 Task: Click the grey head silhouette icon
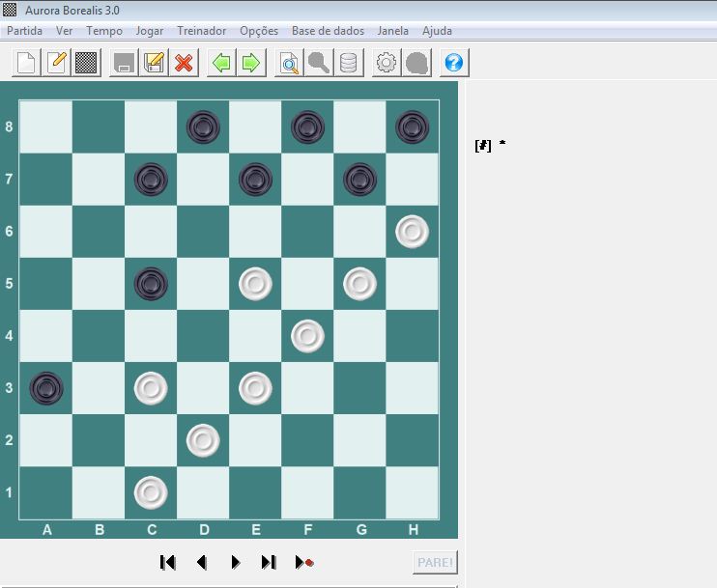click(416, 63)
